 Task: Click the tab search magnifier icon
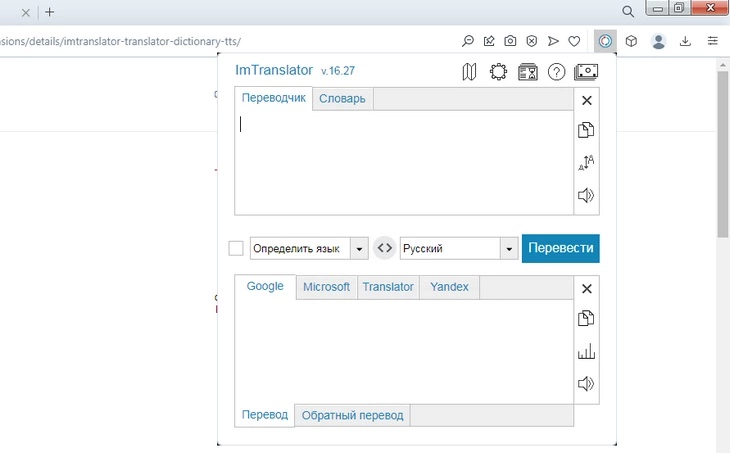coord(628,12)
